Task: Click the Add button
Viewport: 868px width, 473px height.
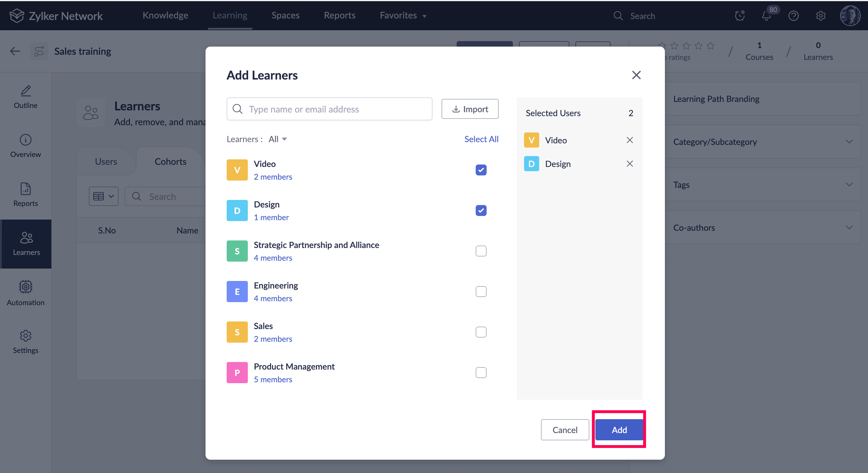Action: [619, 429]
